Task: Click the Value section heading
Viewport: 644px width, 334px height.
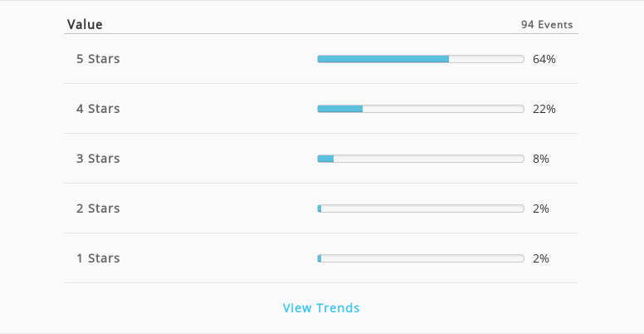Action: pyautogui.click(x=85, y=25)
